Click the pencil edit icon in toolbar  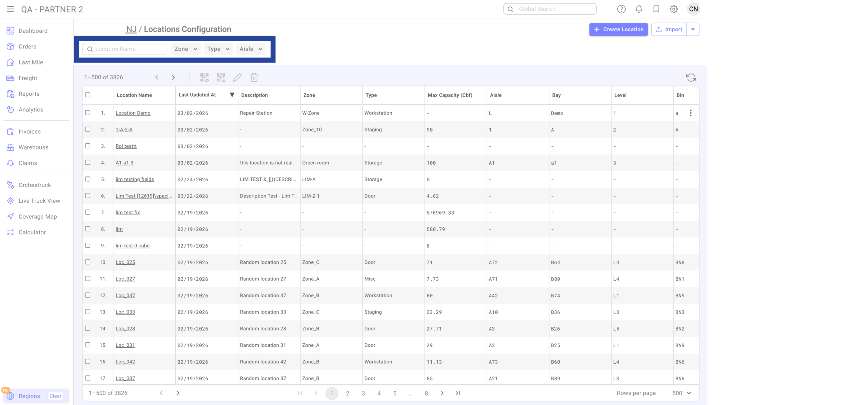pos(237,78)
